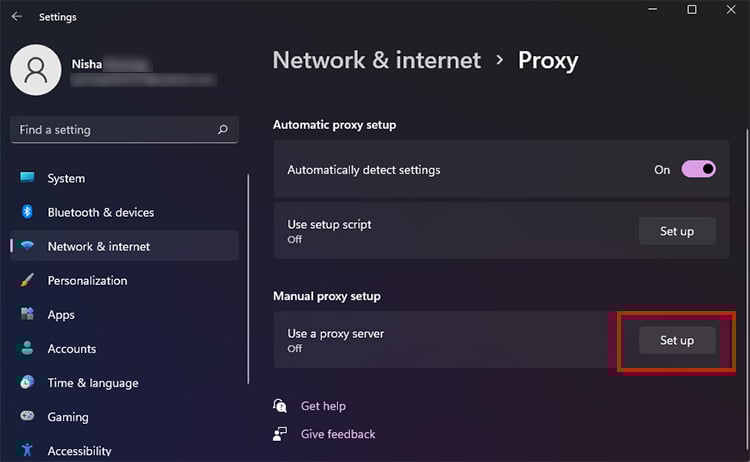Set up the proxy setup script
This screenshot has width=750, height=462.
tap(677, 232)
